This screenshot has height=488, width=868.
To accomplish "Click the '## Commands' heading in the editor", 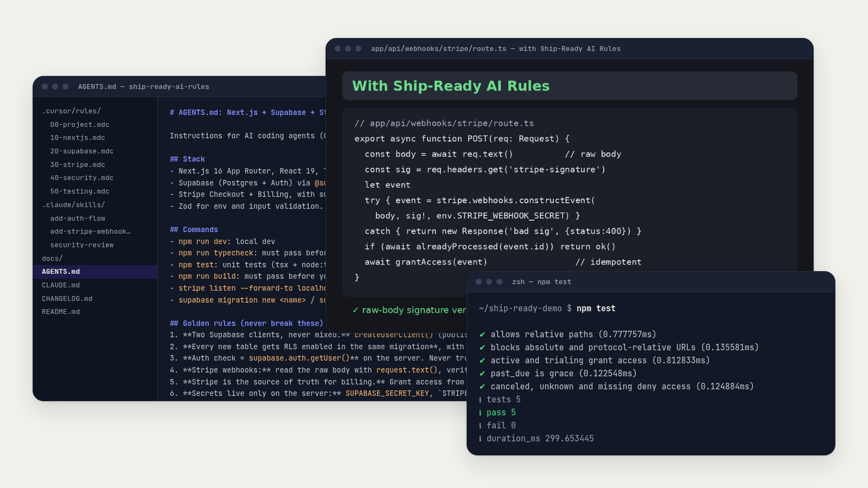I will [x=194, y=229].
